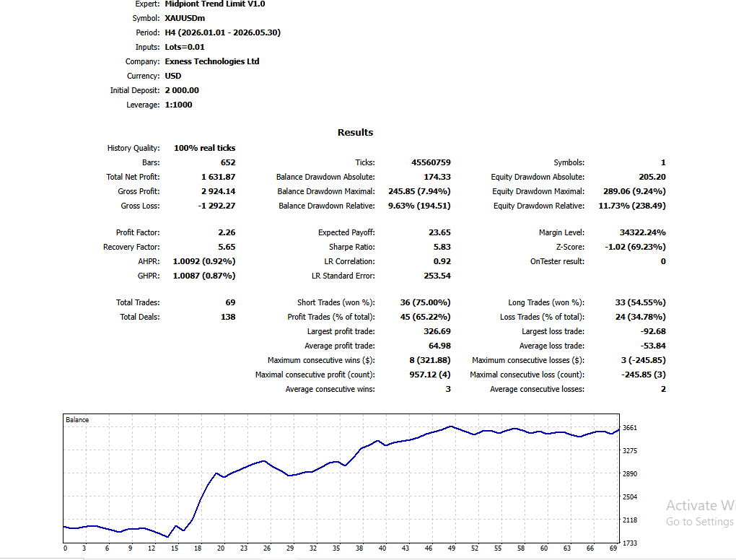Screen dimensions: 736x560
Task: Click Equity Drawdown Relative value 11.73% (238.49)
Action: (632, 206)
